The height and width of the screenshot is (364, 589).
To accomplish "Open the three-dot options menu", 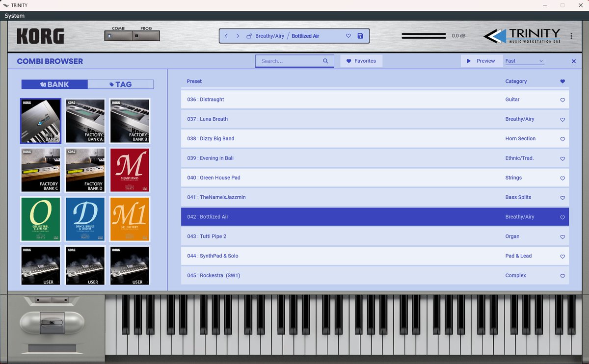I will click(571, 35).
